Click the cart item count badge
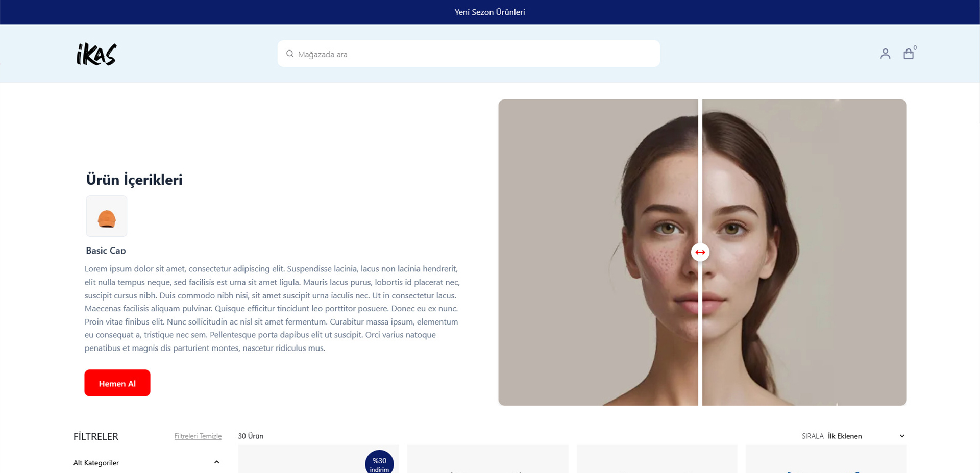 point(915,47)
